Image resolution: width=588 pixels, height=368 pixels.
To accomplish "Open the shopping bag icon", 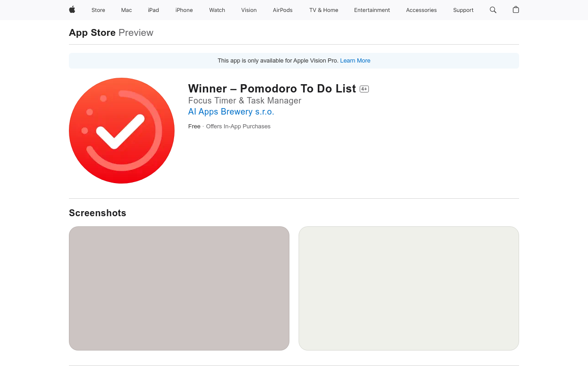I will click(516, 10).
